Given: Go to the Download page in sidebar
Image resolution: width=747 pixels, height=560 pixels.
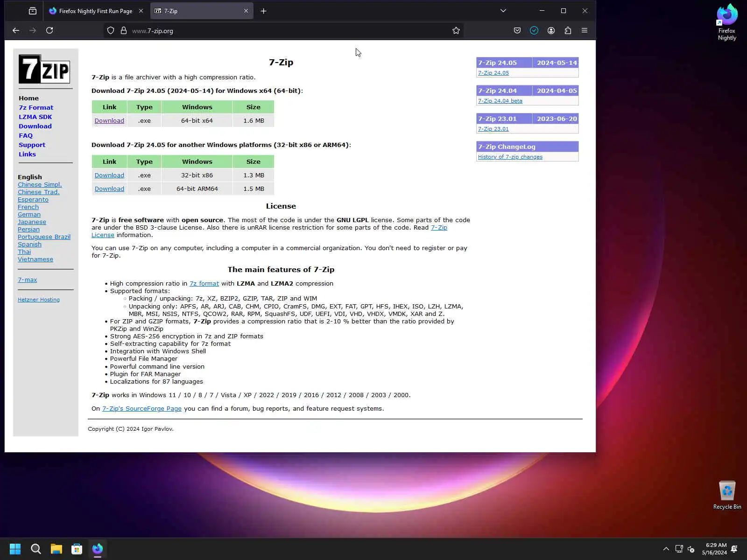Looking at the screenshot, I should [x=35, y=126].
